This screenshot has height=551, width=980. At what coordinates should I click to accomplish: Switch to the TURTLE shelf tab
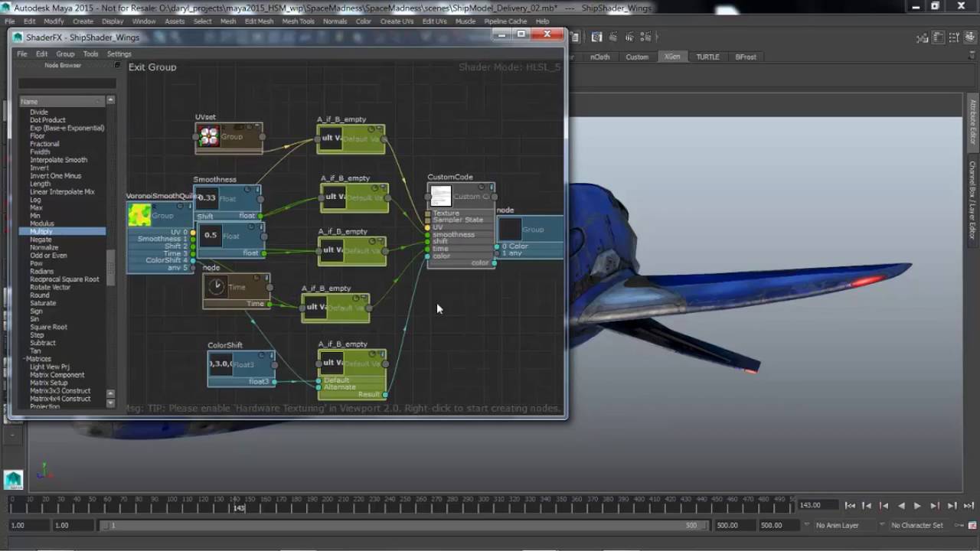(x=707, y=57)
